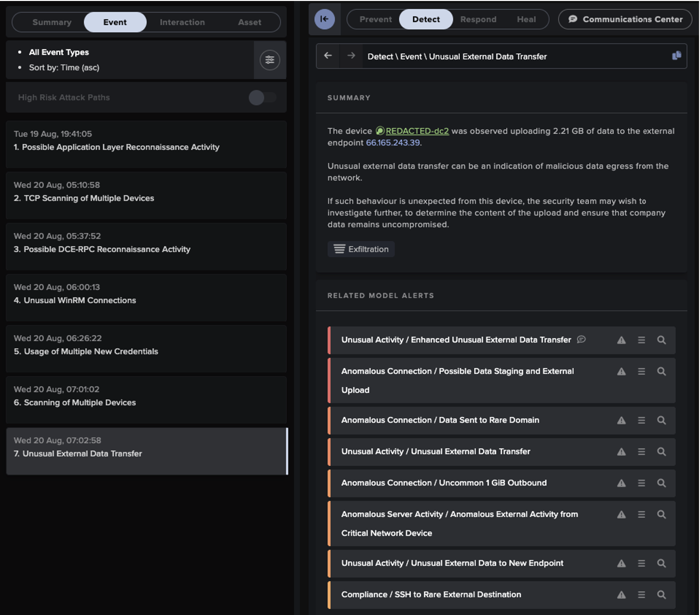Open the event filter settings icon

270,60
